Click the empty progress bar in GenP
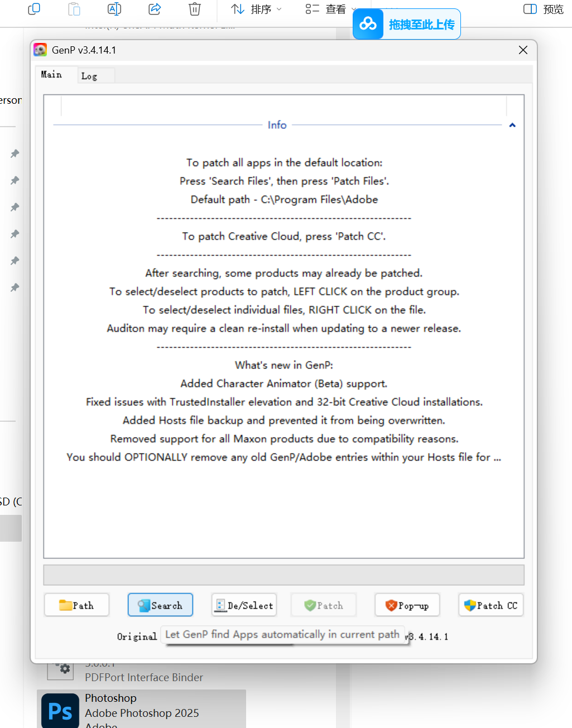 pos(284,575)
